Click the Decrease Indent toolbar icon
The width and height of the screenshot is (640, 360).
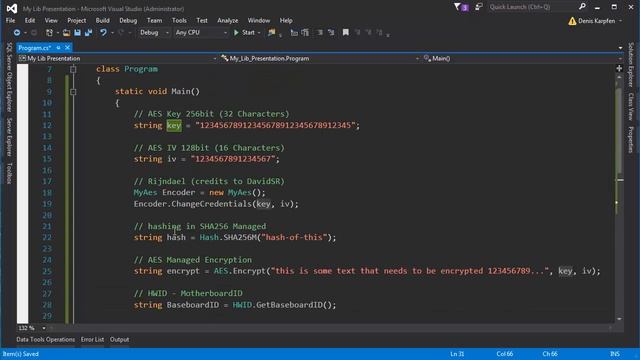coord(294,32)
